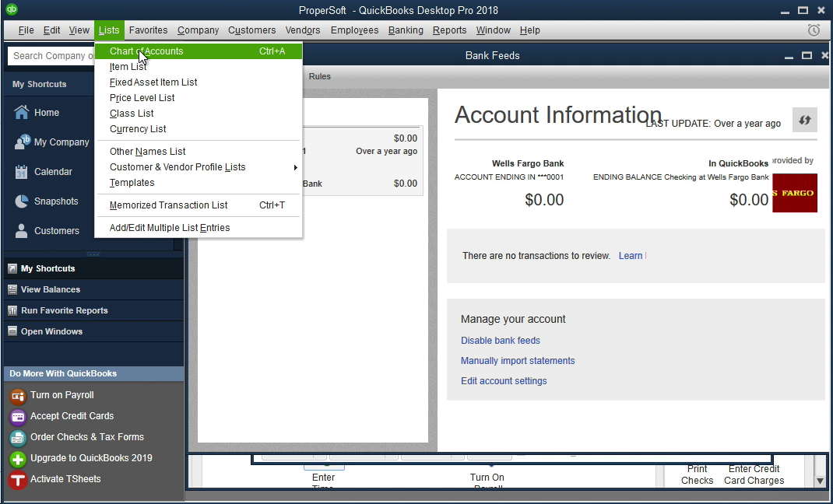Image resolution: width=833 pixels, height=504 pixels.
Task: Collapse the open Lists menu
Action: pos(109,30)
